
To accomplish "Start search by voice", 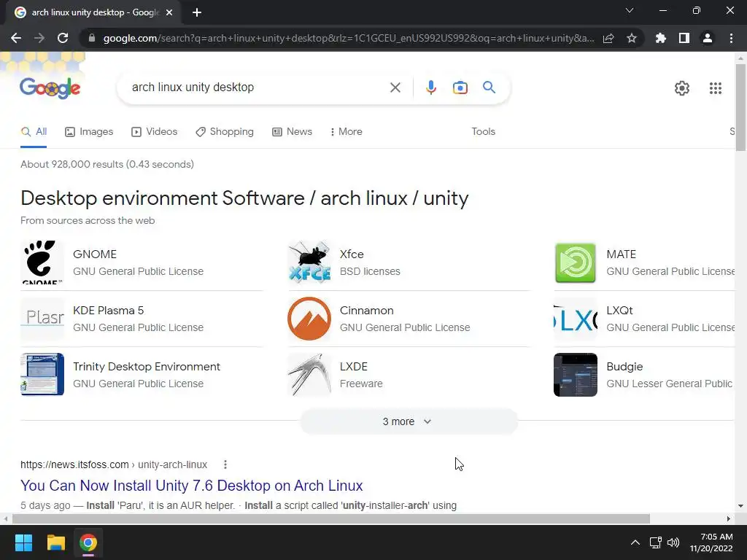I will pos(430,87).
